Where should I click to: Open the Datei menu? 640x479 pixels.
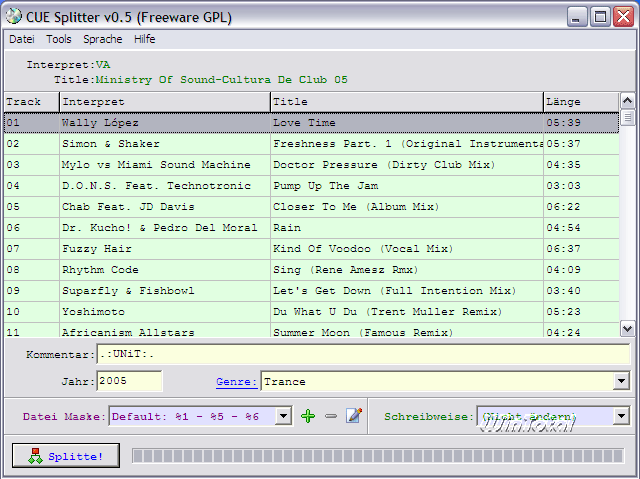[22, 39]
